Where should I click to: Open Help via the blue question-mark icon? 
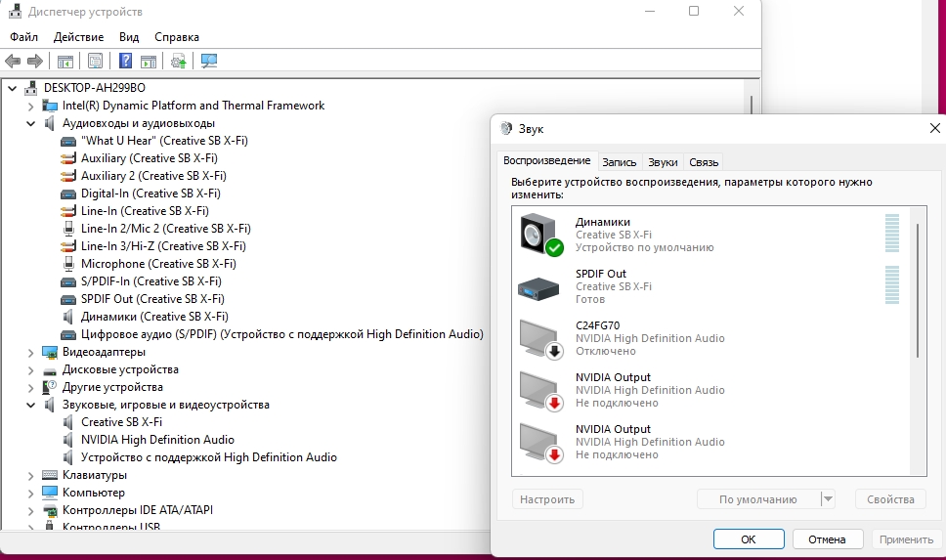pos(125,61)
